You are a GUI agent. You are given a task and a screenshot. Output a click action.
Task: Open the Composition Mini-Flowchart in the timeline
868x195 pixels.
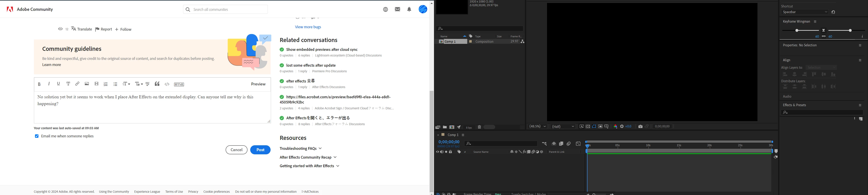coord(545,144)
